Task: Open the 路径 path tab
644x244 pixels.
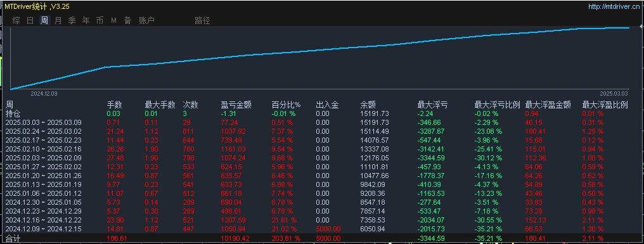Action: coord(202,20)
